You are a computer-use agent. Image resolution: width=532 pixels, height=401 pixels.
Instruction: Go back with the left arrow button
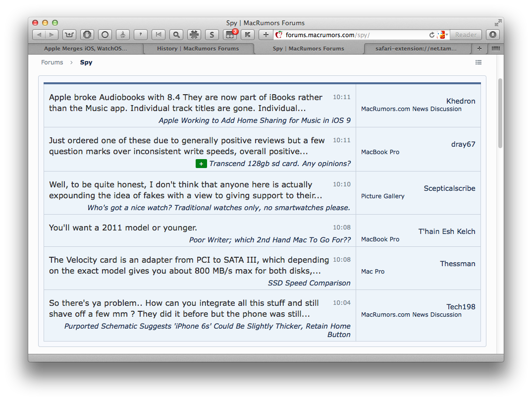39,35
